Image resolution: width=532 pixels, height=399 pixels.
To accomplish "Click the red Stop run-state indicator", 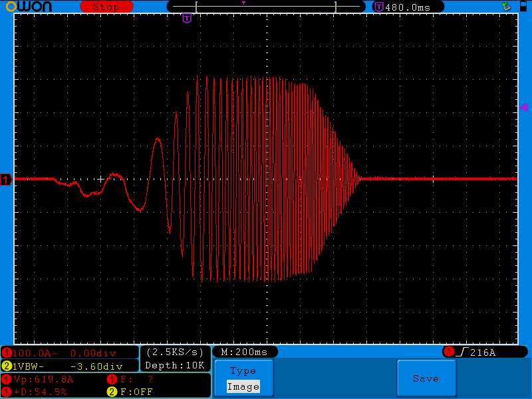I will [106, 7].
